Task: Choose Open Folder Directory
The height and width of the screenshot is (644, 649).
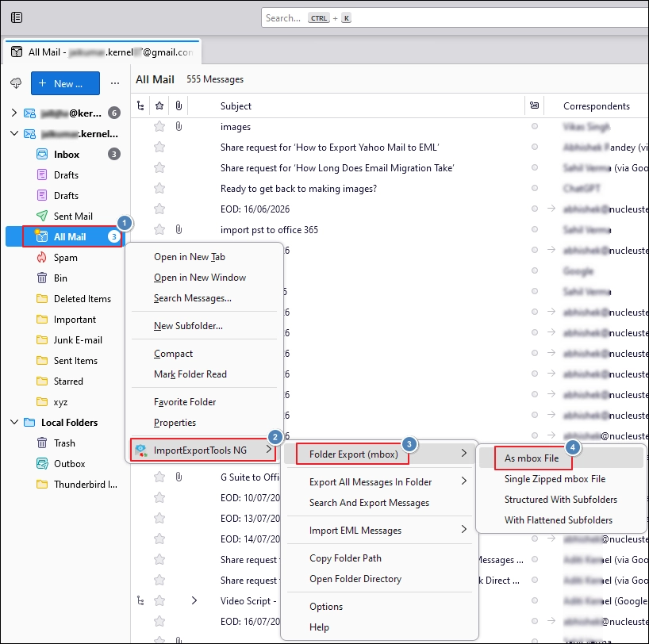Action: pyautogui.click(x=355, y=579)
